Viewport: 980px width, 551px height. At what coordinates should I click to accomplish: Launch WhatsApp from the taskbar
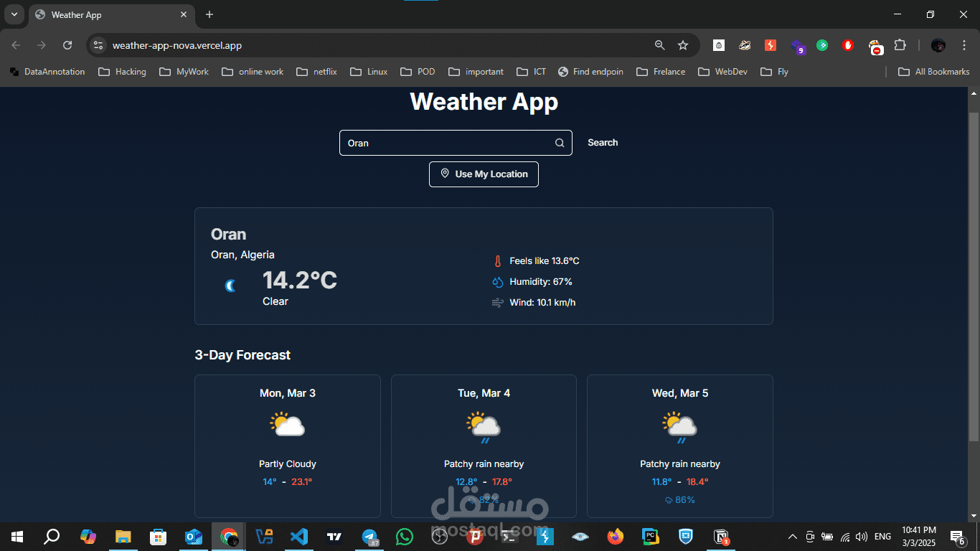(404, 536)
